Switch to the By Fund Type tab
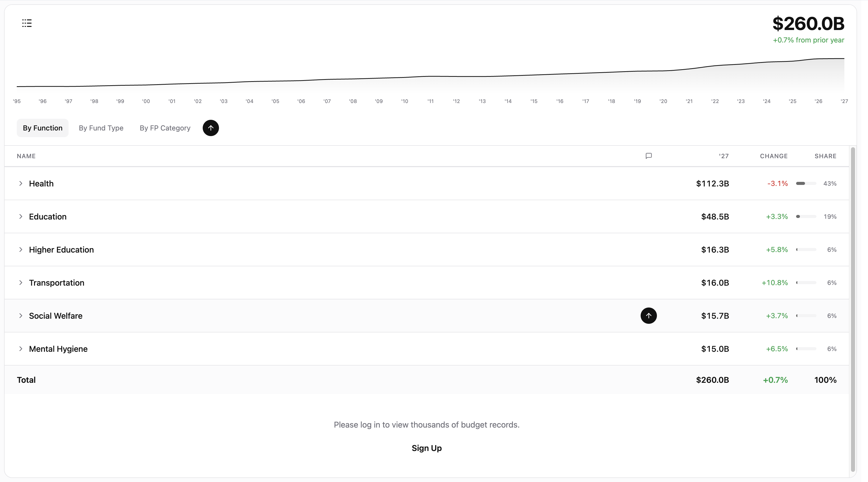This screenshot has height=482, width=868. 101,128
